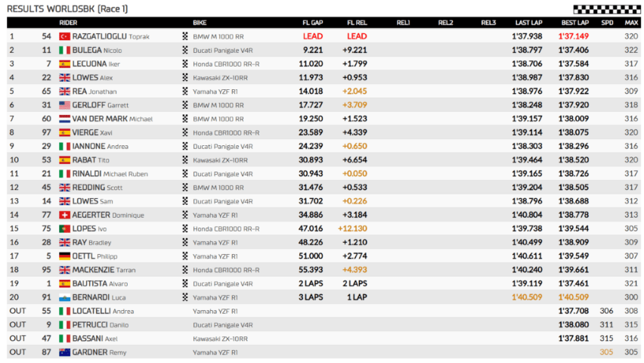The height and width of the screenshot is (363, 644).
Task: Click the RESULTS WORLDSBK (Race 1) title
Action: coord(67,8)
